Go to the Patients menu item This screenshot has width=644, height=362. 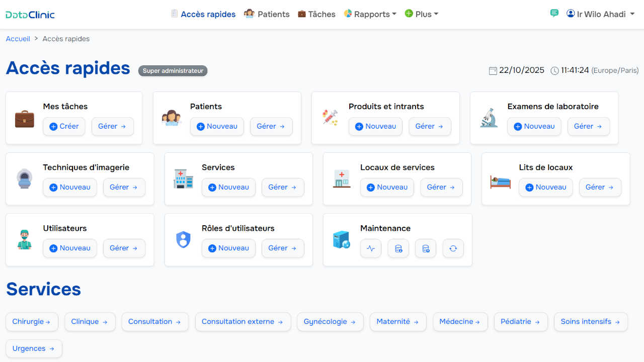(x=267, y=14)
